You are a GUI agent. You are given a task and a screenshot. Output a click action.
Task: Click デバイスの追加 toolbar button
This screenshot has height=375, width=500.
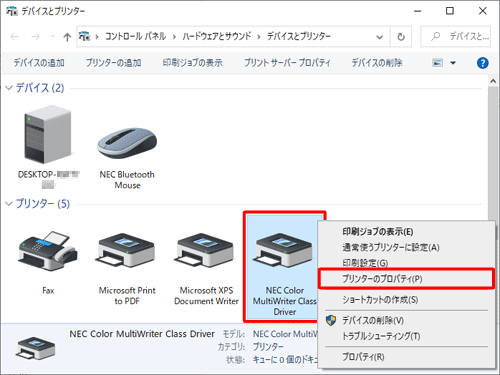(39, 63)
